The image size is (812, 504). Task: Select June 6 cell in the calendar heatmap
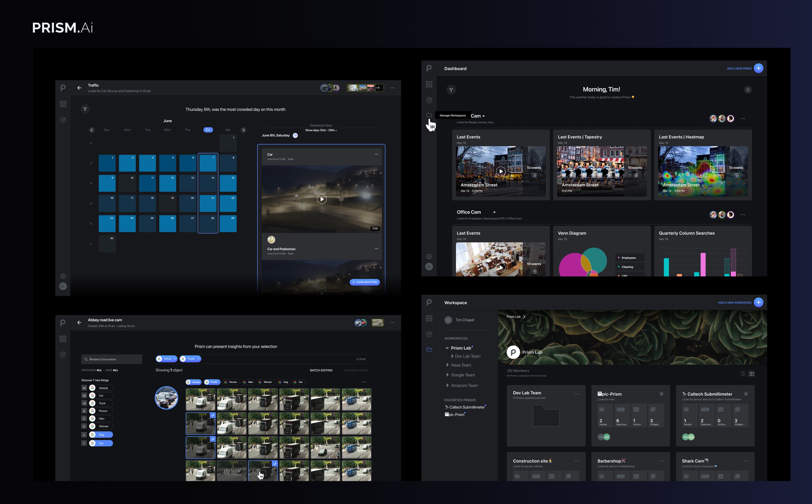(188, 163)
